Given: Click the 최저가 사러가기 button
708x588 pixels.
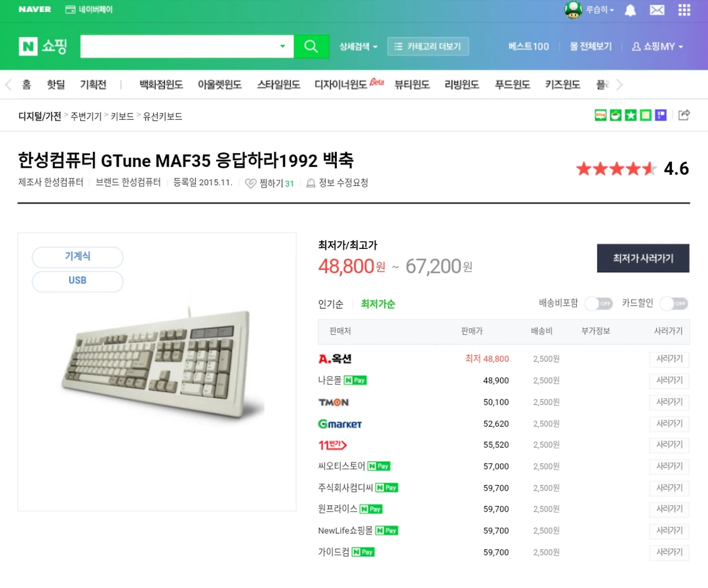Looking at the screenshot, I should click(x=643, y=258).
